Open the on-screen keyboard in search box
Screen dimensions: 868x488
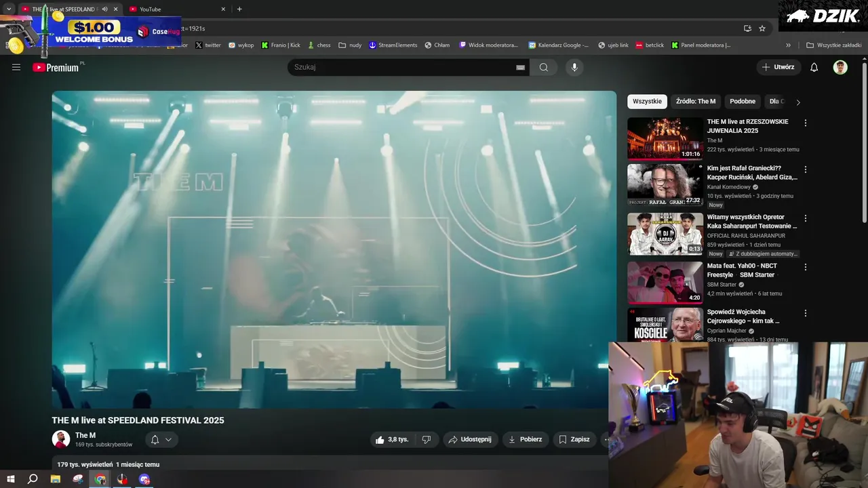pyautogui.click(x=520, y=67)
